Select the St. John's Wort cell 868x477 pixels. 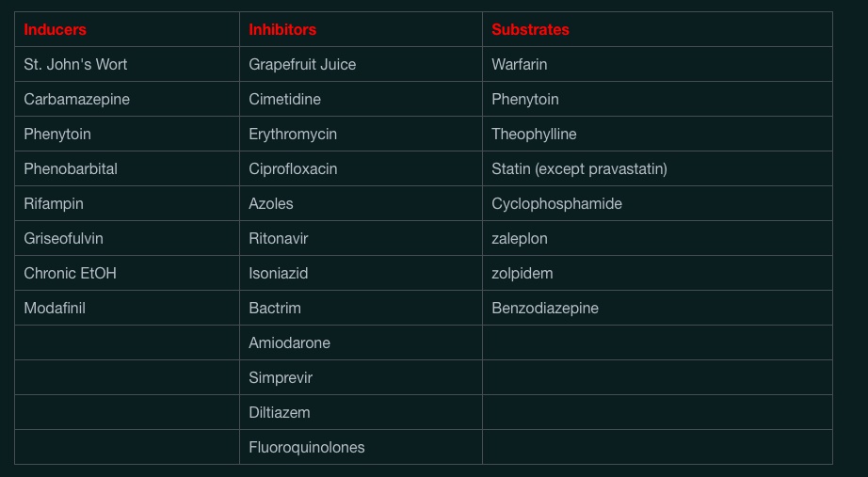pyautogui.click(x=75, y=64)
